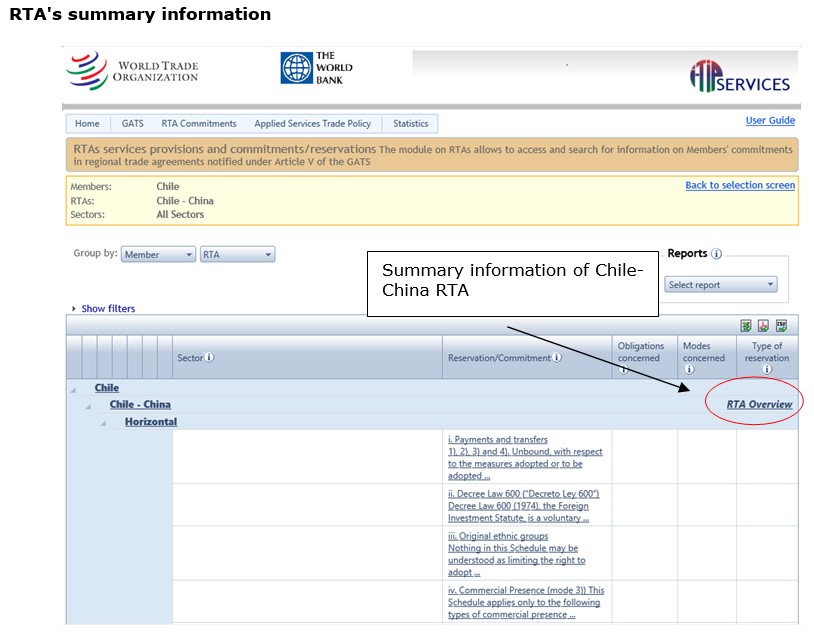The height and width of the screenshot is (639, 814).
Task: Open the Payments and transfers reservation link
Action: tap(525, 457)
